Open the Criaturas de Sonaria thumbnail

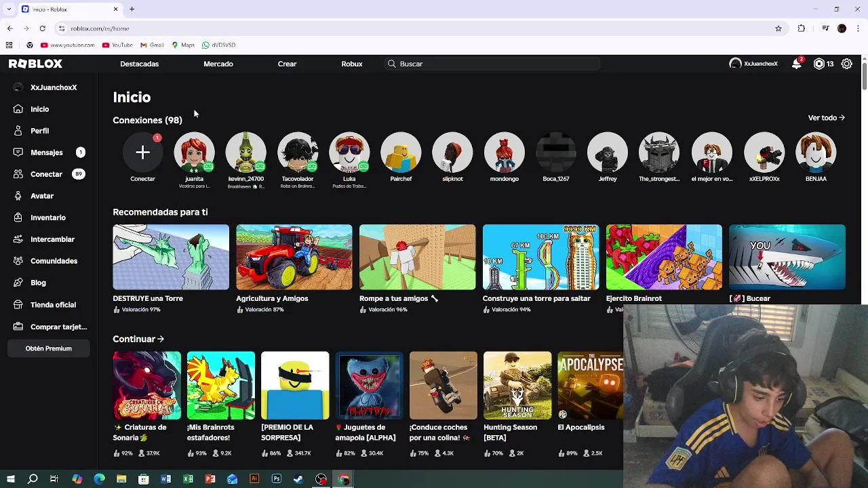[x=146, y=385]
